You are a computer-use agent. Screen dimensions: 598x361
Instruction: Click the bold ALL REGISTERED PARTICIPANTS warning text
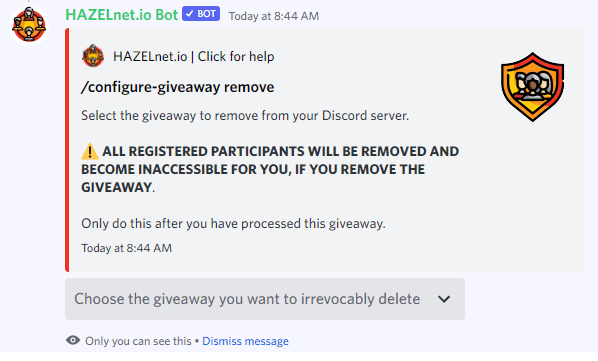coord(270,169)
